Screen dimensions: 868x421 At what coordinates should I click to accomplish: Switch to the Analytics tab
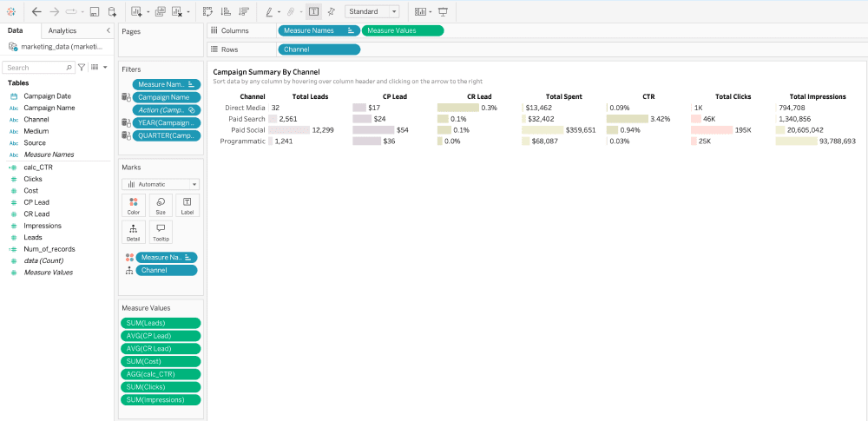point(62,30)
